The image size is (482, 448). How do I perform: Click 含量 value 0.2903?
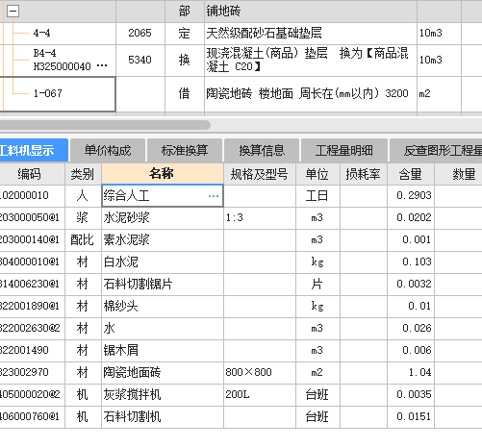click(x=411, y=196)
